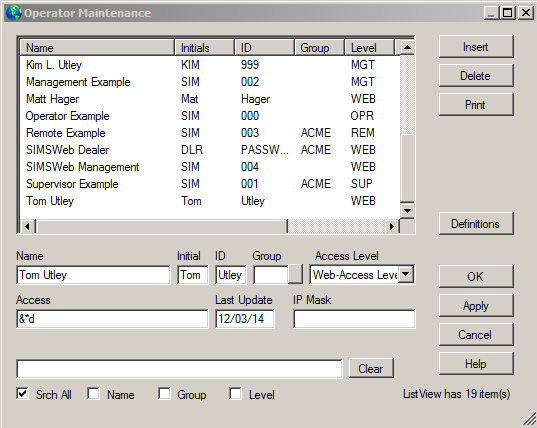537x428 pixels.
Task: Click the list scroll down arrow
Action: pyautogui.click(x=407, y=211)
